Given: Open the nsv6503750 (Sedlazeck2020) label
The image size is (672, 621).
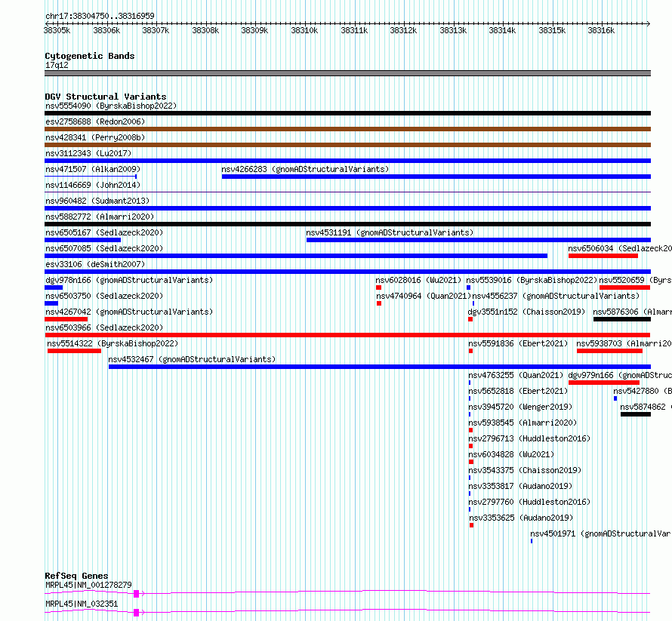Looking at the screenshot, I should click(x=104, y=296).
